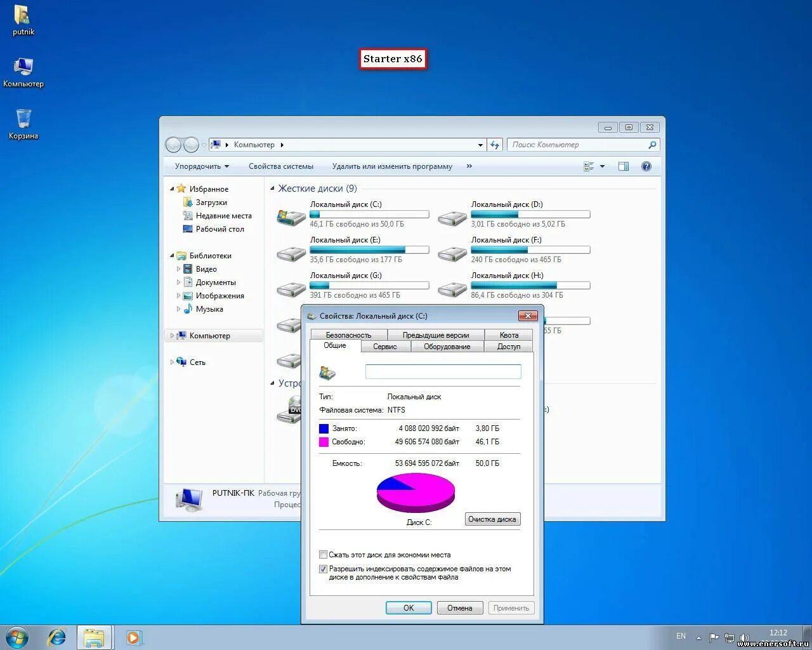Screen dimensions: 812x650
Task: Open Windows Explorer taskbar button
Action: coord(95,637)
